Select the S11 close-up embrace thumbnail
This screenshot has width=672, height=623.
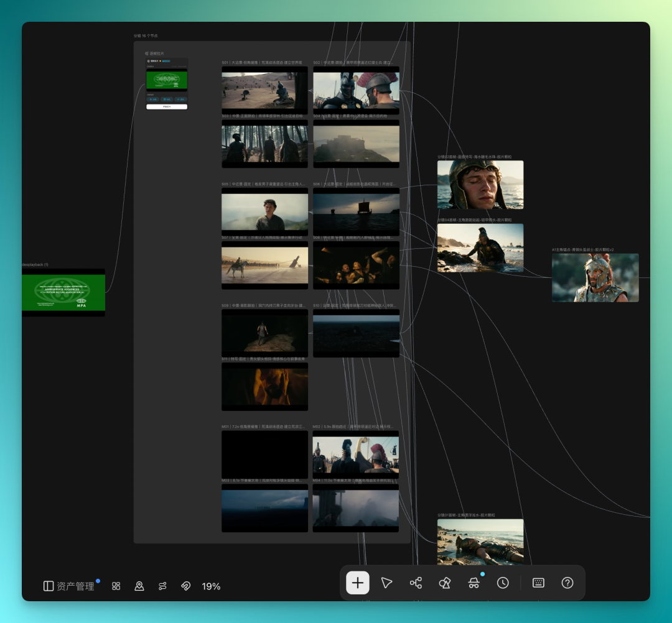[264, 387]
